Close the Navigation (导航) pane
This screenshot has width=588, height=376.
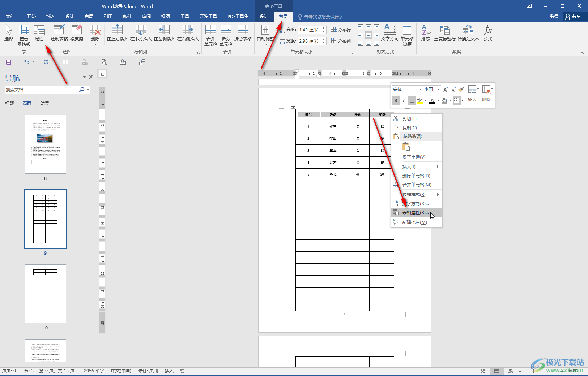pyautogui.click(x=91, y=77)
